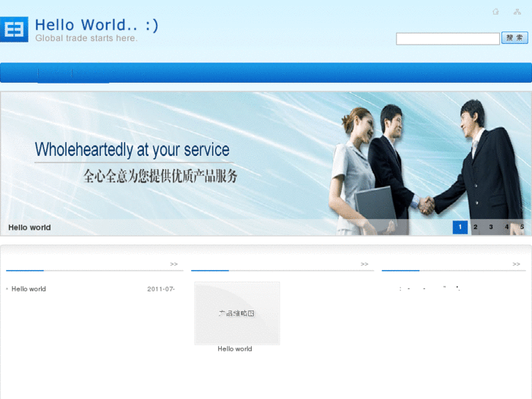Open the 'Hello World.. :)' site title
This screenshot has height=399, width=532.
(x=97, y=25)
